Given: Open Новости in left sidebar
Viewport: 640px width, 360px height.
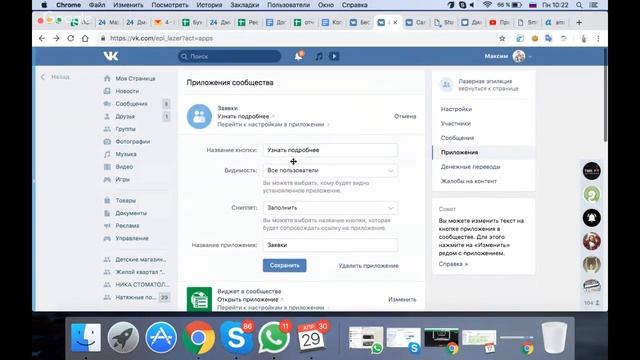Looking at the screenshot, I should (127, 91).
